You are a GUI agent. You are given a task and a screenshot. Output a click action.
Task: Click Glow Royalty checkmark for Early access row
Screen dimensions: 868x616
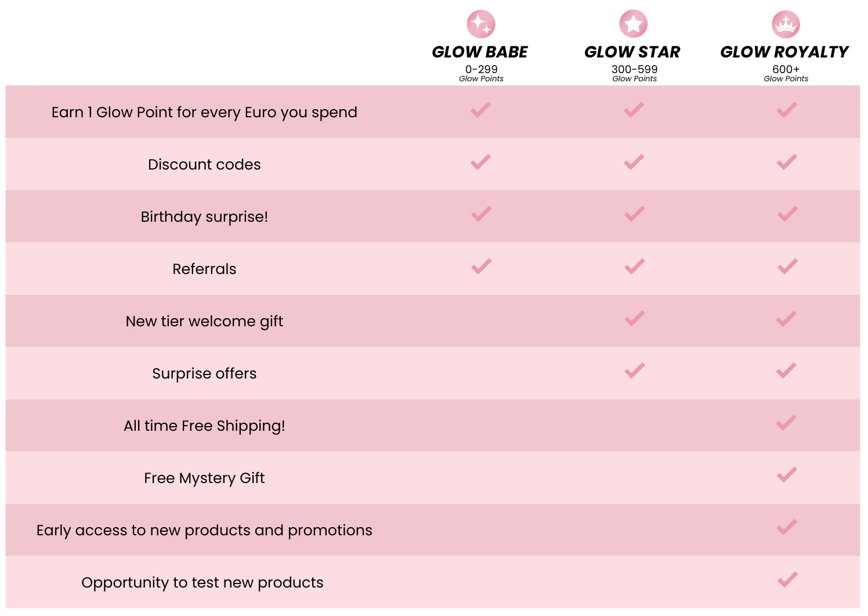(787, 527)
